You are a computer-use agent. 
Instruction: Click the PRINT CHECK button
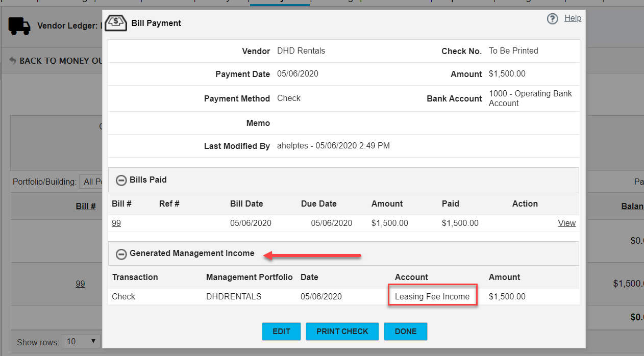coord(342,332)
